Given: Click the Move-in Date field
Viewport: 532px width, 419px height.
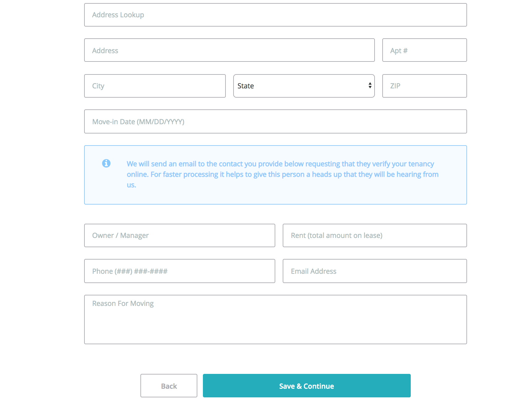Looking at the screenshot, I should [275, 121].
